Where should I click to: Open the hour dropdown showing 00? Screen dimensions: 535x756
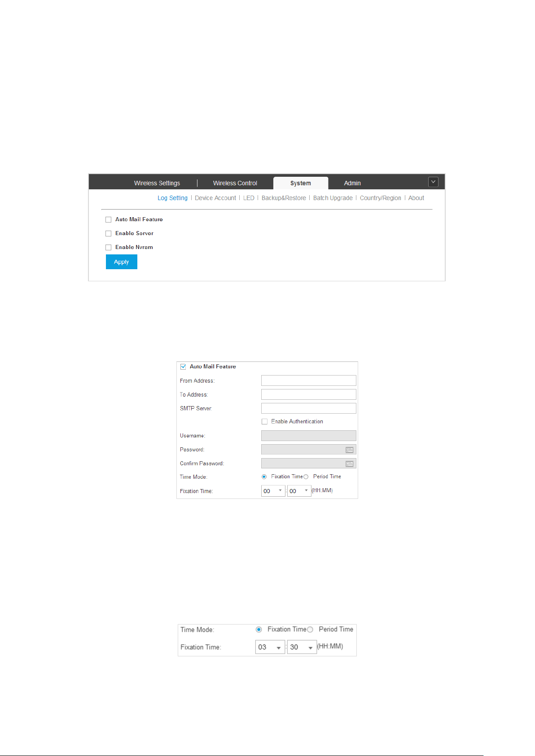(273, 491)
